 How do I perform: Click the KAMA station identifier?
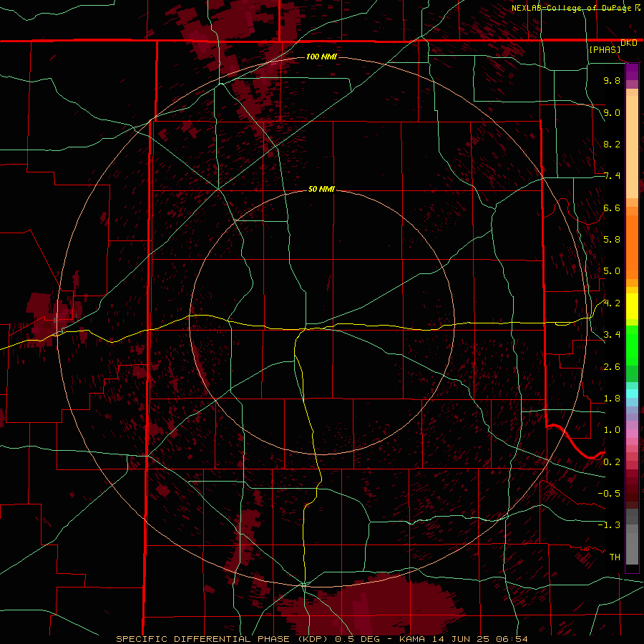pos(412,639)
